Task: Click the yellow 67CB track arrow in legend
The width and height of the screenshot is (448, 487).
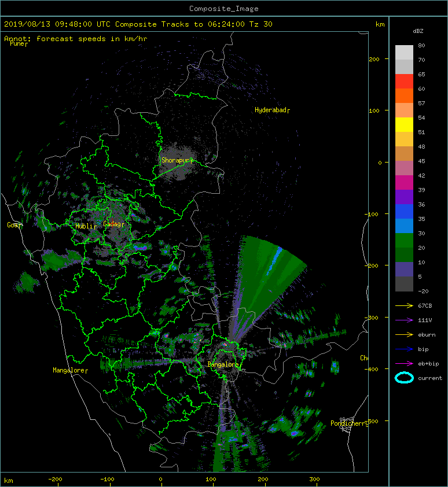Action: tap(404, 305)
